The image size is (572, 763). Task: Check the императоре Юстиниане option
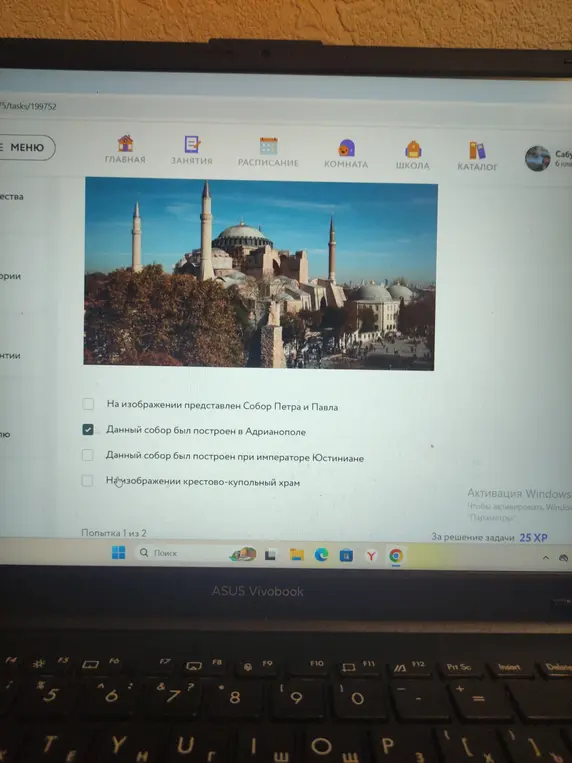[x=88, y=455]
